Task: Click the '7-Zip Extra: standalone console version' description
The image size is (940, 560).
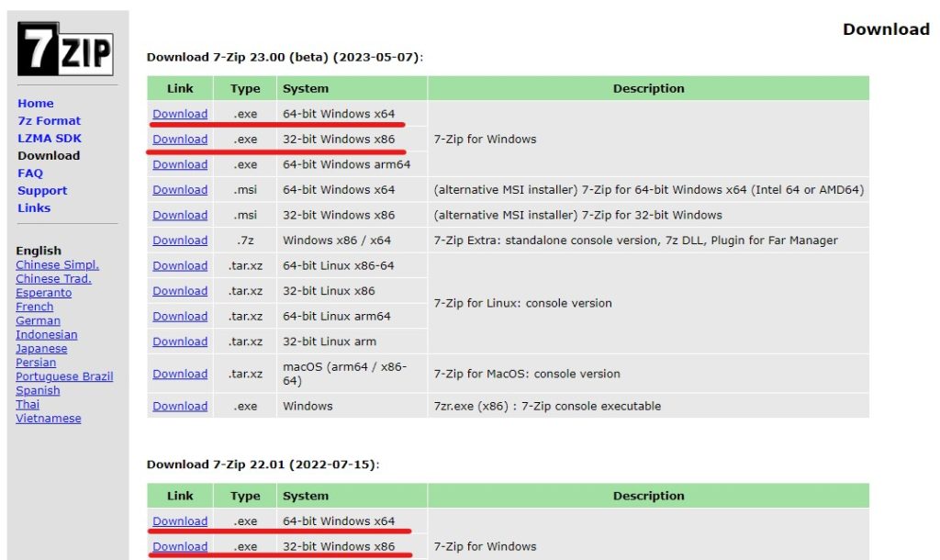Action: click(635, 240)
